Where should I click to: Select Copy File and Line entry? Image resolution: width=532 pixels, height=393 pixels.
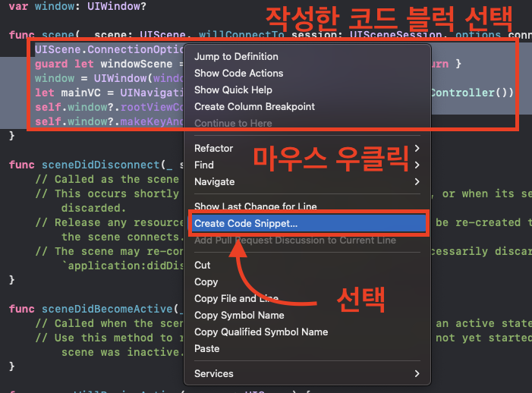coord(307,298)
